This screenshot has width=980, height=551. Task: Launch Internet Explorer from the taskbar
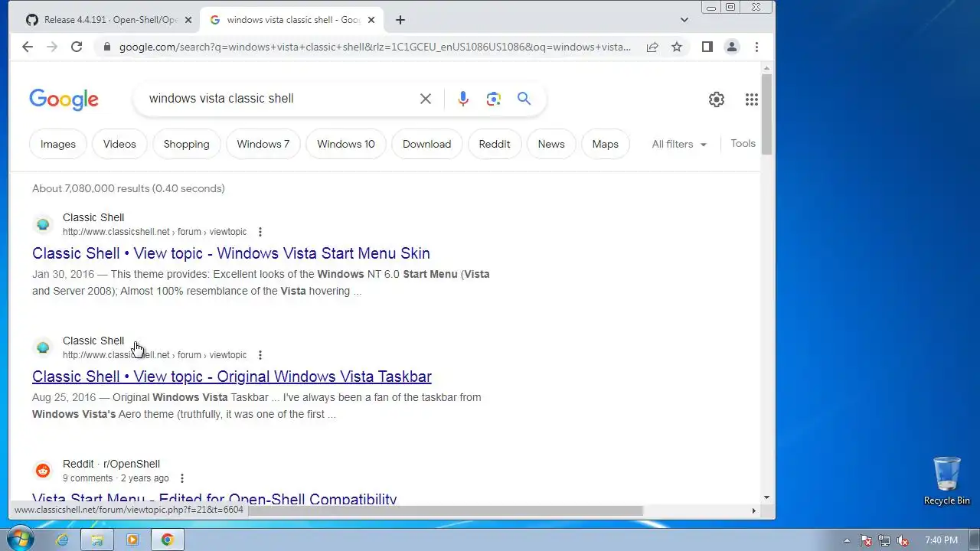coord(62,540)
